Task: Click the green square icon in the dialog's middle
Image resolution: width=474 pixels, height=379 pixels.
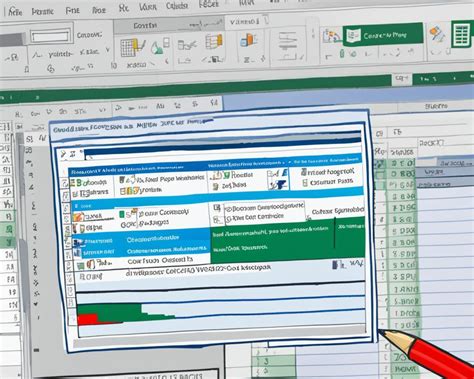Action: point(122,214)
